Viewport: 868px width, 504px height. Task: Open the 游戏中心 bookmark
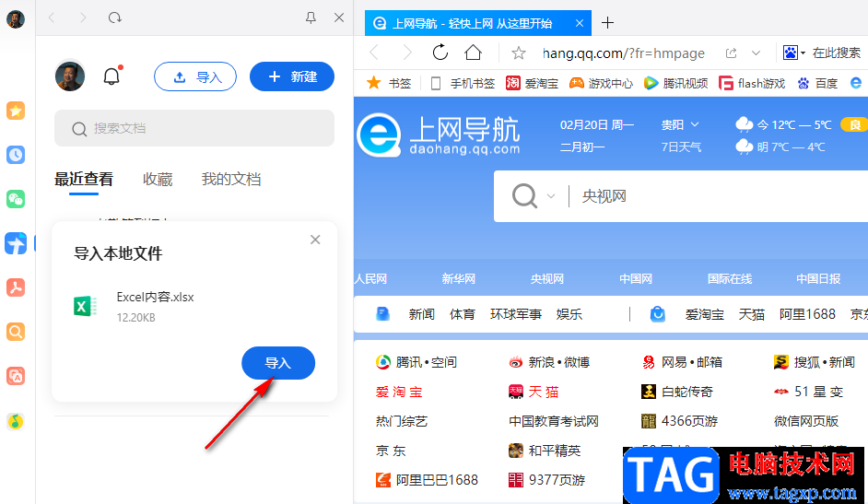coord(601,83)
